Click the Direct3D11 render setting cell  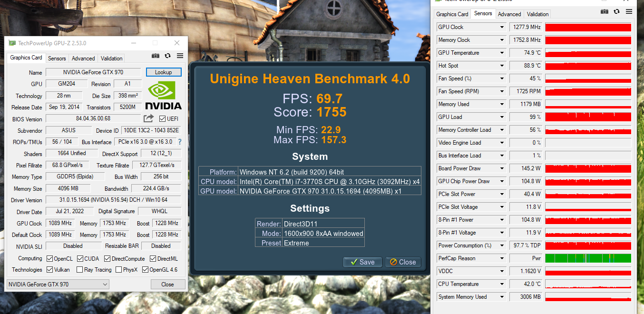(x=323, y=224)
